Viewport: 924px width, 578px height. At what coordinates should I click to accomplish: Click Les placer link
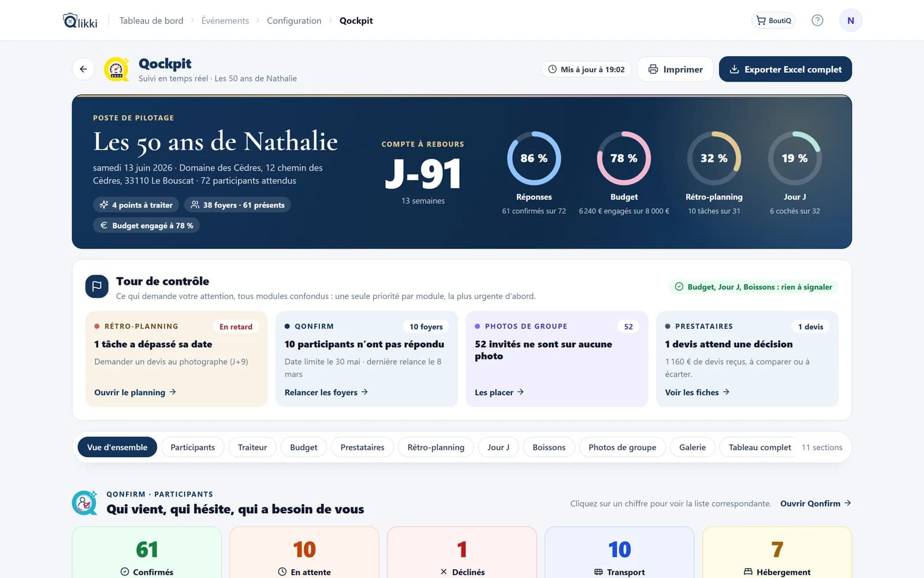click(x=499, y=392)
